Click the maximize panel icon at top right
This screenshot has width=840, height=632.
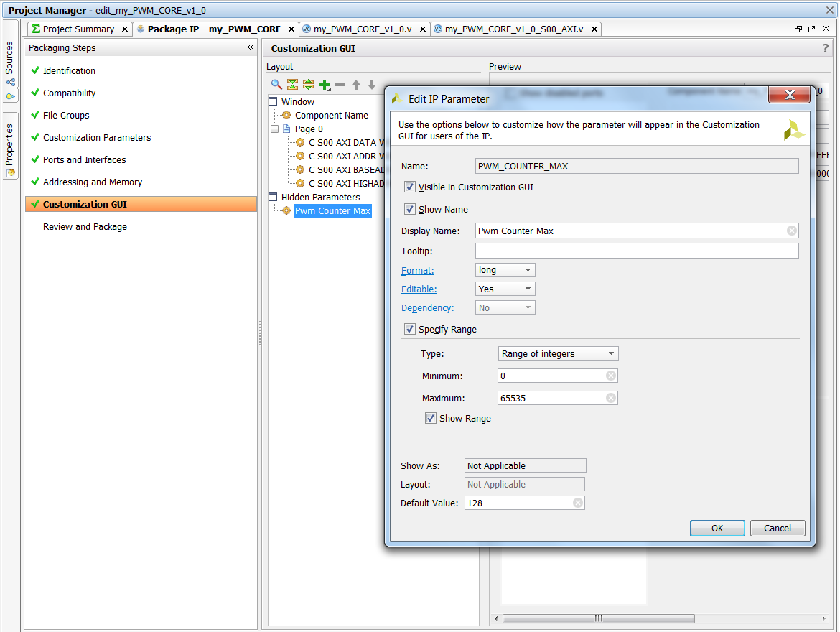coord(811,29)
